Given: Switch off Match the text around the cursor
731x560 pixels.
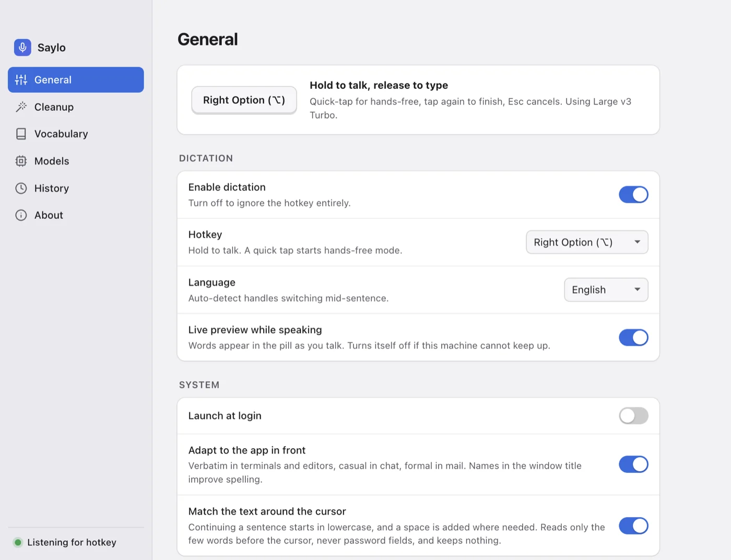Looking at the screenshot, I should 633,526.
